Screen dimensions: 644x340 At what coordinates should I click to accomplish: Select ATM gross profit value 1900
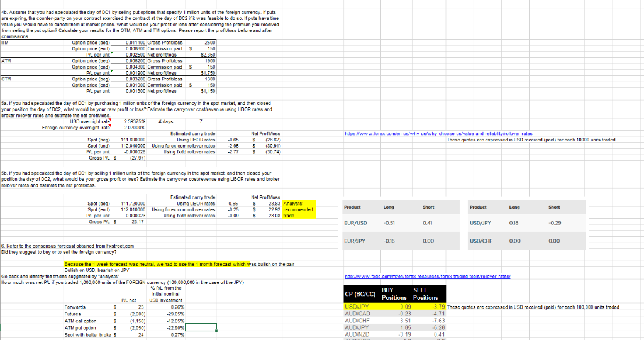(x=201, y=60)
